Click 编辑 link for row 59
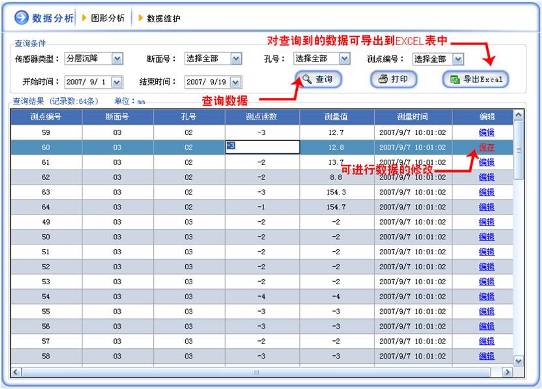The image size is (542, 389). coord(486,132)
